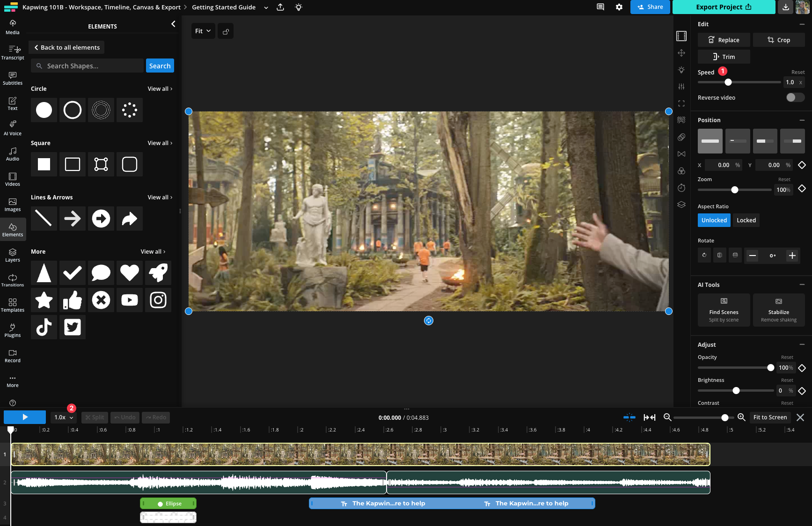Flip the video horizontally in Rotate
Image resolution: width=812 pixels, height=526 pixels.
pyautogui.click(x=720, y=256)
